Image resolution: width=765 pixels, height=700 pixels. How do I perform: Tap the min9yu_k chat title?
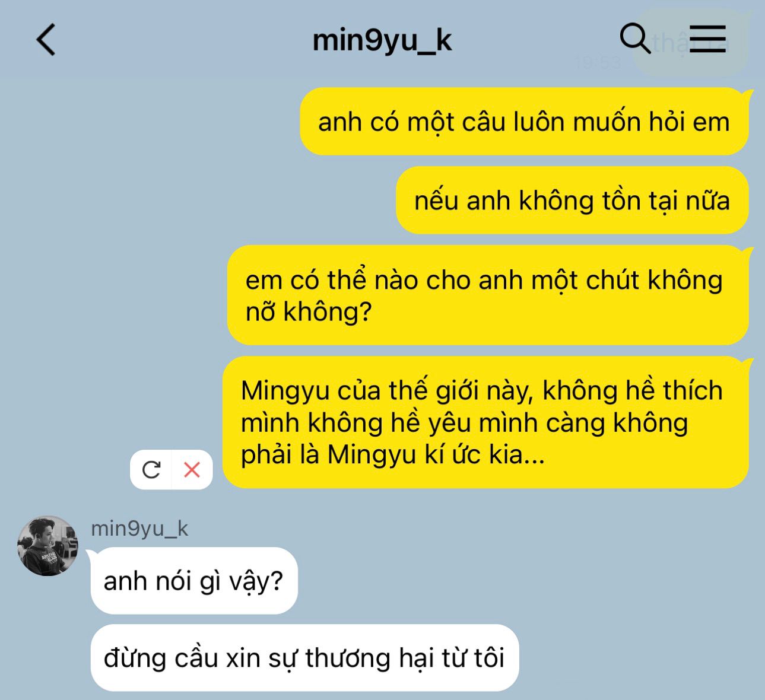tap(382, 40)
